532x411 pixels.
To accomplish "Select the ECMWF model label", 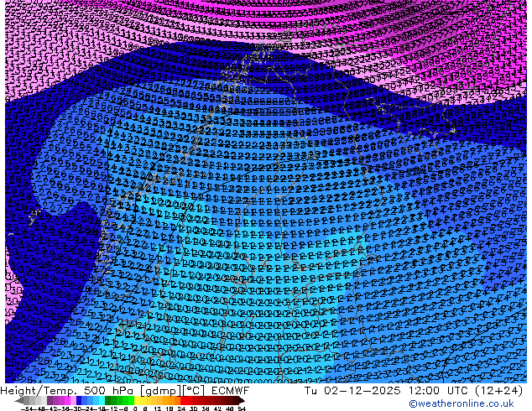I will click(x=231, y=391).
